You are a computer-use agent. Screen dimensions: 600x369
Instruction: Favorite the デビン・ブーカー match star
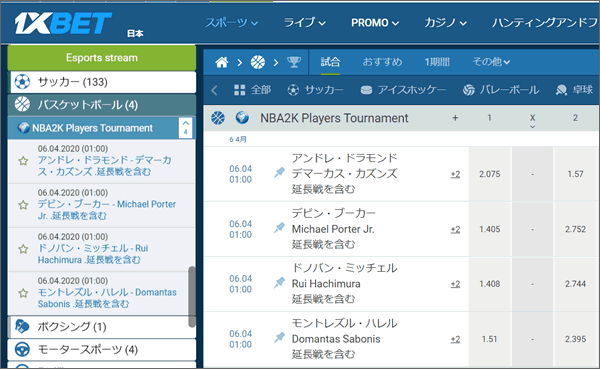[x=23, y=205]
